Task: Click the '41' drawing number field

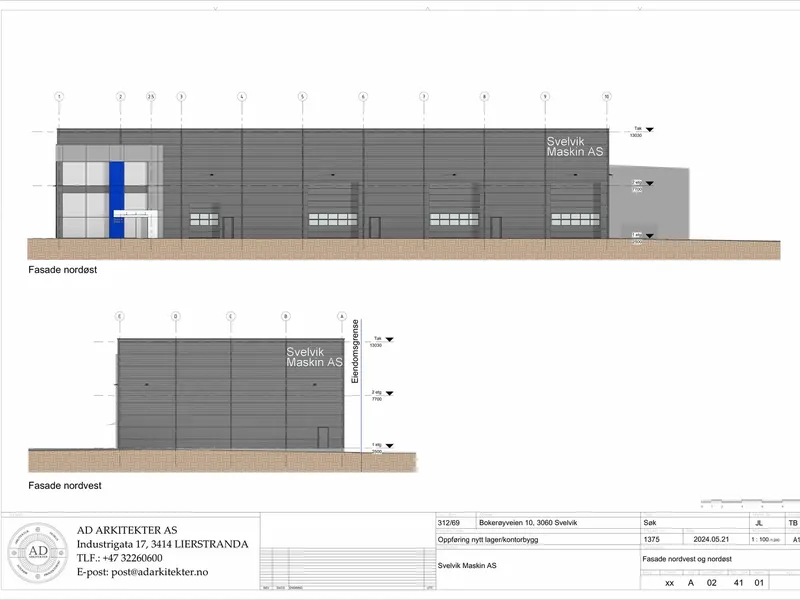Action: pyautogui.click(x=738, y=583)
